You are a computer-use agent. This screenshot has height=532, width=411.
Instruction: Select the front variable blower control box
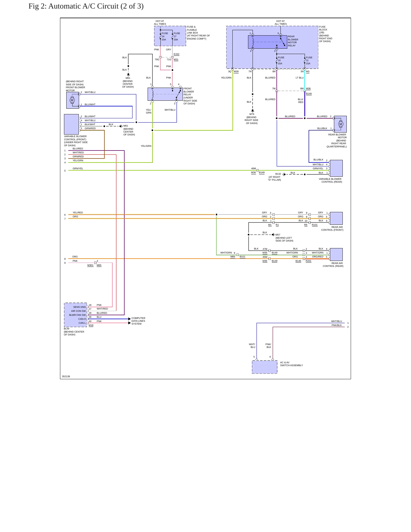71,124
